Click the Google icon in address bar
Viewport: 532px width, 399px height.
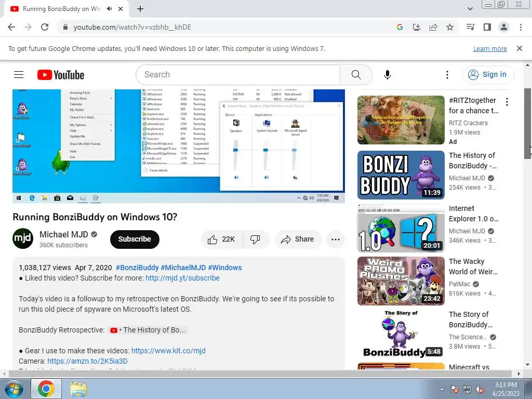[400, 27]
